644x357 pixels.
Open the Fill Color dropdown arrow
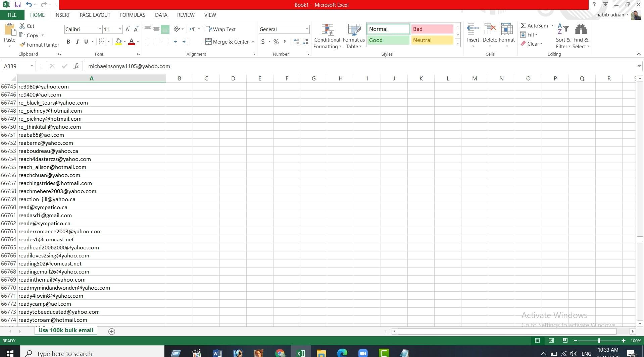pos(124,42)
